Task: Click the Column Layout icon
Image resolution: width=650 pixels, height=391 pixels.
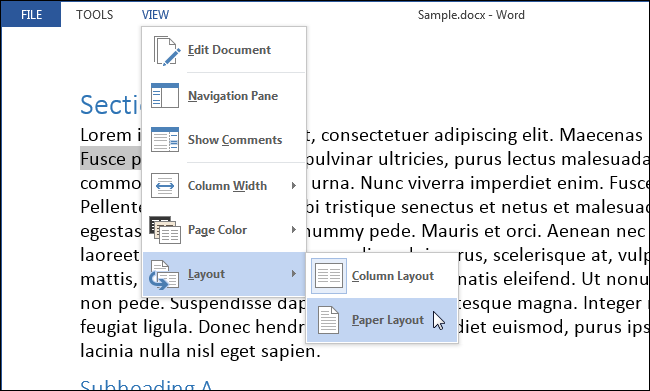Action: [x=329, y=276]
